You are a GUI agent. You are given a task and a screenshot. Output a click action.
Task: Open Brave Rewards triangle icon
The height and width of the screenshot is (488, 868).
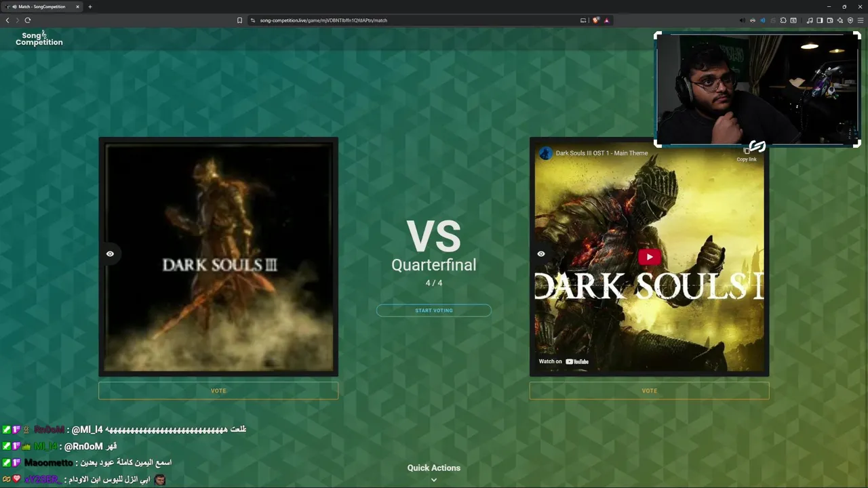[x=606, y=20]
